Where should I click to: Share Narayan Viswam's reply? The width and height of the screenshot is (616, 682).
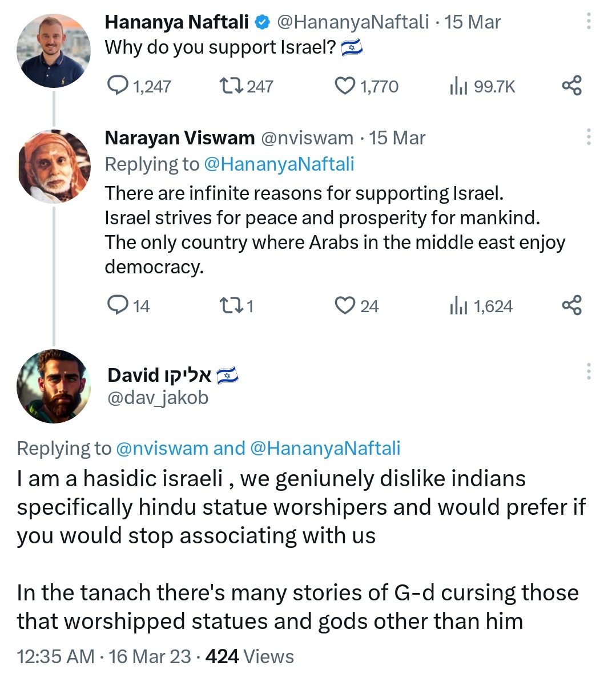click(x=571, y=305)
